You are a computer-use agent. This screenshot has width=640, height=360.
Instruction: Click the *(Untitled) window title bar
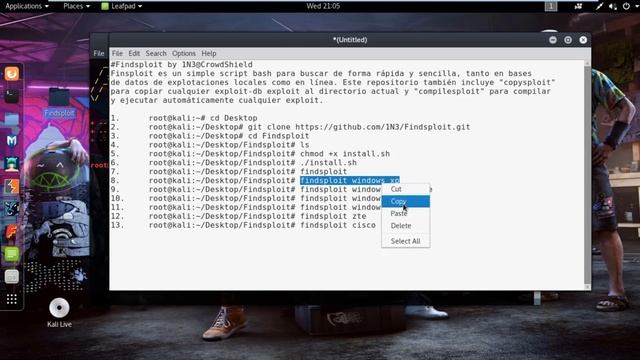tap(350, 40)
